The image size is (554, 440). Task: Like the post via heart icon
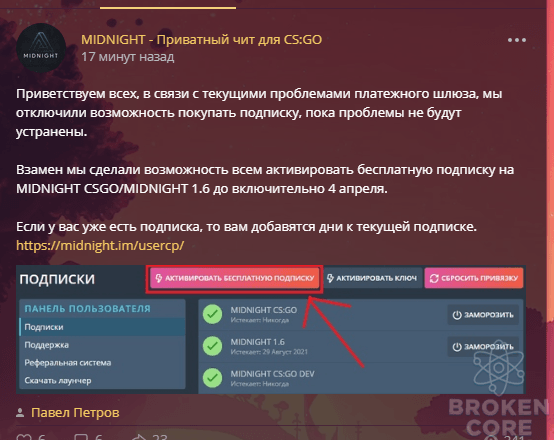click(x=24, y=437)
